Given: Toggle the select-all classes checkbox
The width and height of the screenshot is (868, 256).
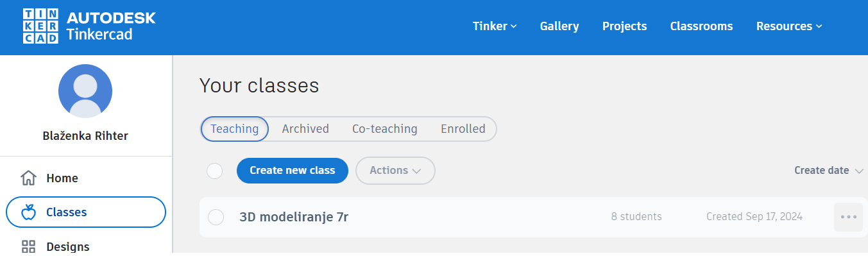Looking at the screenshot, I should click(214, 171).
